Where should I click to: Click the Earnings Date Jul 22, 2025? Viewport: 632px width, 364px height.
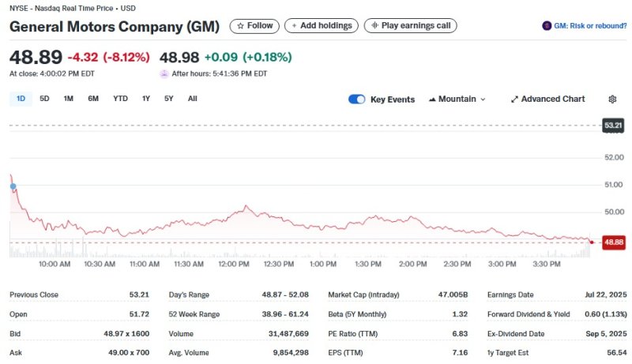point(606,295)
